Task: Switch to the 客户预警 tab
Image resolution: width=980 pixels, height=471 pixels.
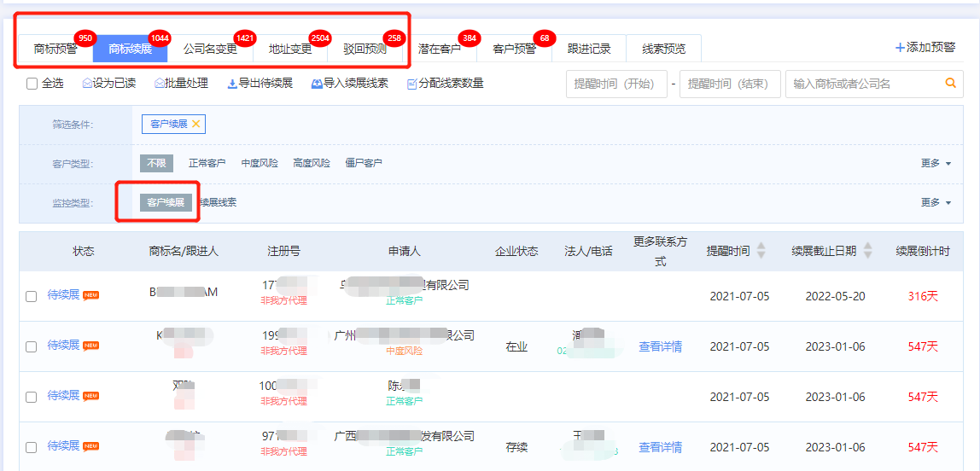Action: point(514,49)
